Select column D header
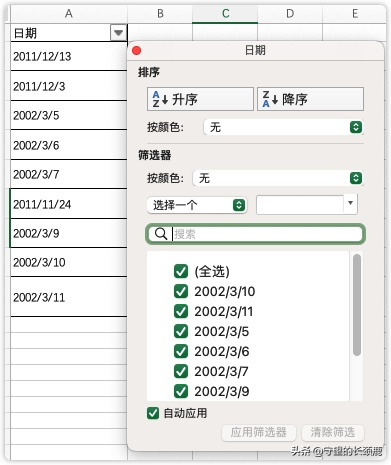The height and width of the screenshot is (465, 391). click(290, 14)
